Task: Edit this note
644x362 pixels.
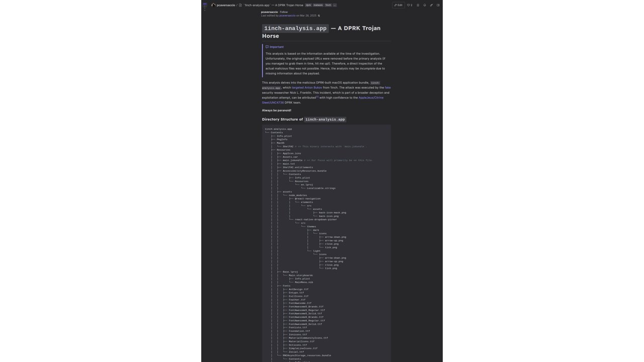Action: pyautogui.click(x=398, y=5)
